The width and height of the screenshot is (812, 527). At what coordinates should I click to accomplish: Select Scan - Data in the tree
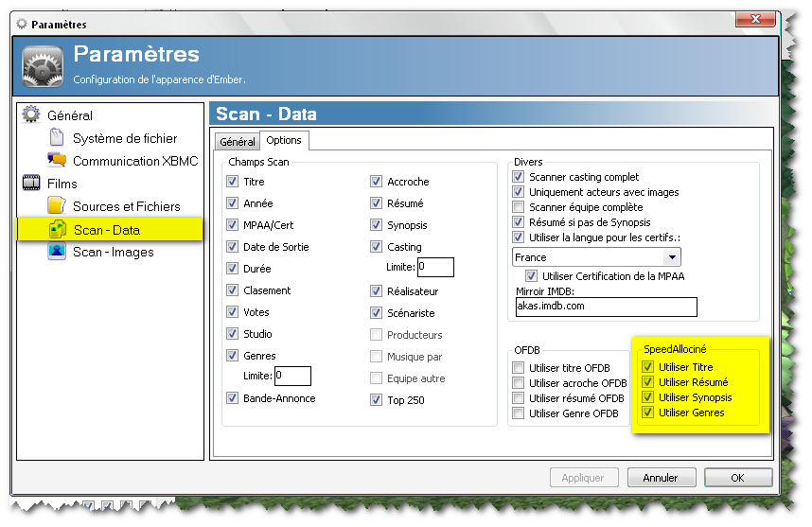(x=107, y=230)
